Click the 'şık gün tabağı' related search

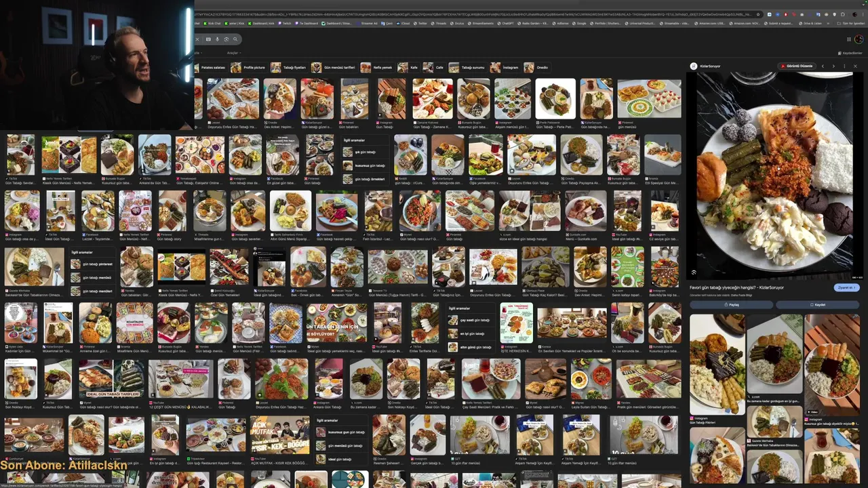[x=365, y=152]
